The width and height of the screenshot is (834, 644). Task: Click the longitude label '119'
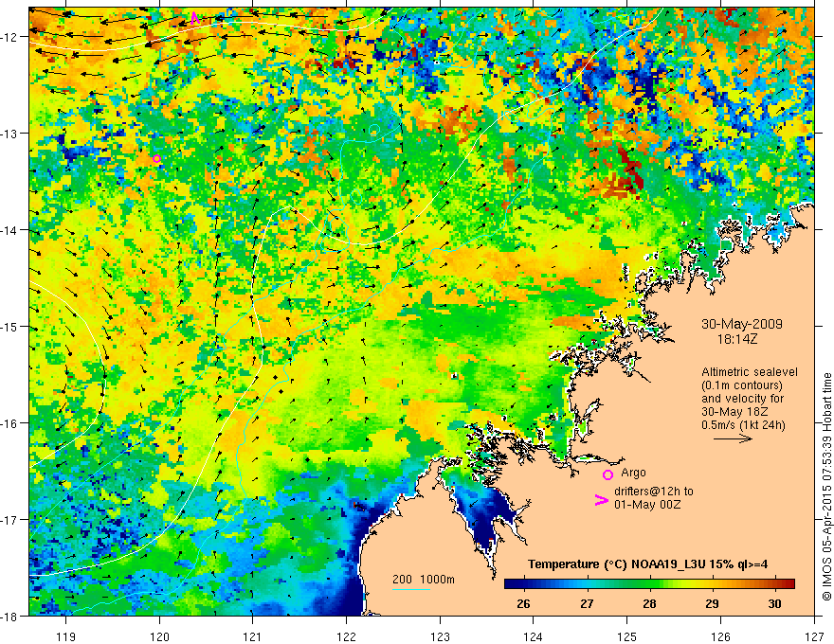click(66, 636)
